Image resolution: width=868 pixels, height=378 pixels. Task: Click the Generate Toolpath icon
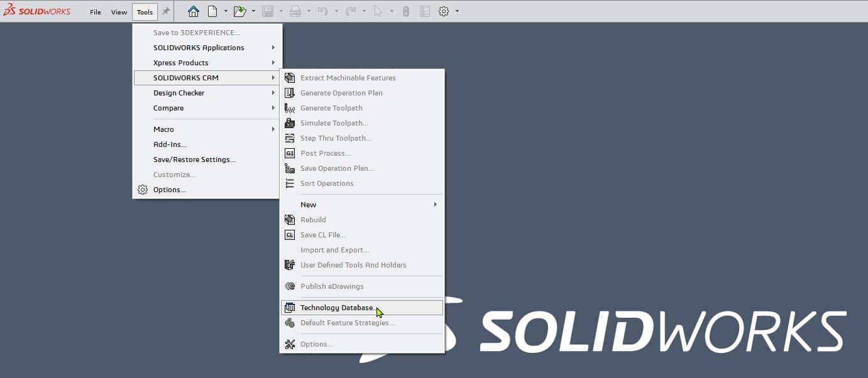(290, 108)
